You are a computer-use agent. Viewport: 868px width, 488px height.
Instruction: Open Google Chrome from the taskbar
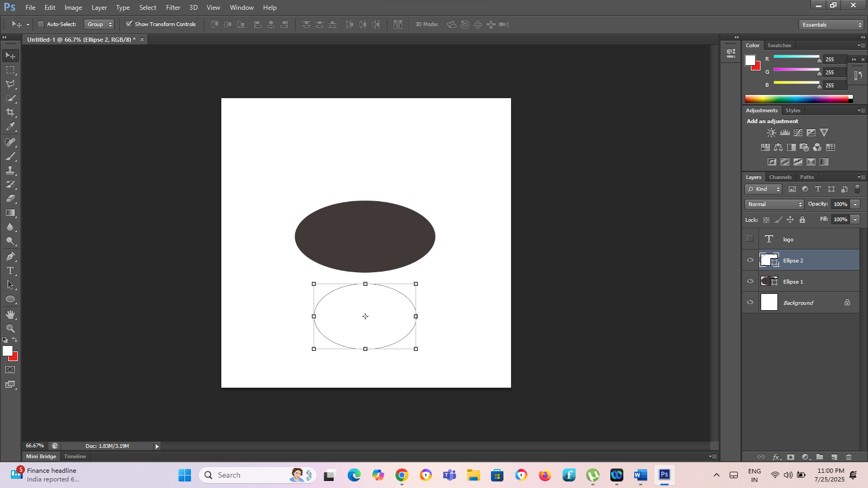pyautogui.click(x=402, y=475)
